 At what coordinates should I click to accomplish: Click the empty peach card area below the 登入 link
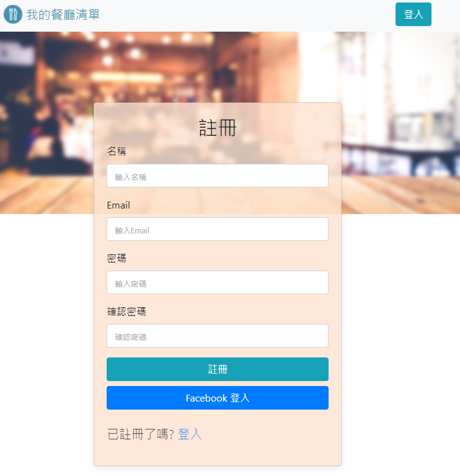pos(218,454)
